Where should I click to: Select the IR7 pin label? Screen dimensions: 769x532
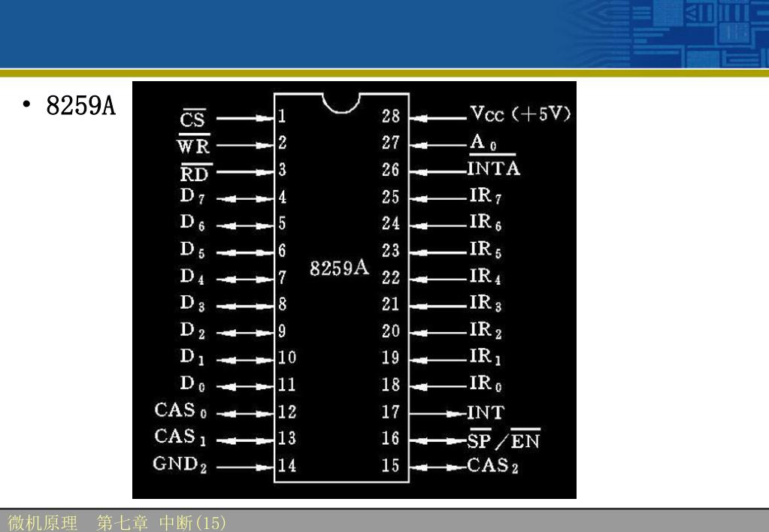pyautogui.click(x=486, y=196)
